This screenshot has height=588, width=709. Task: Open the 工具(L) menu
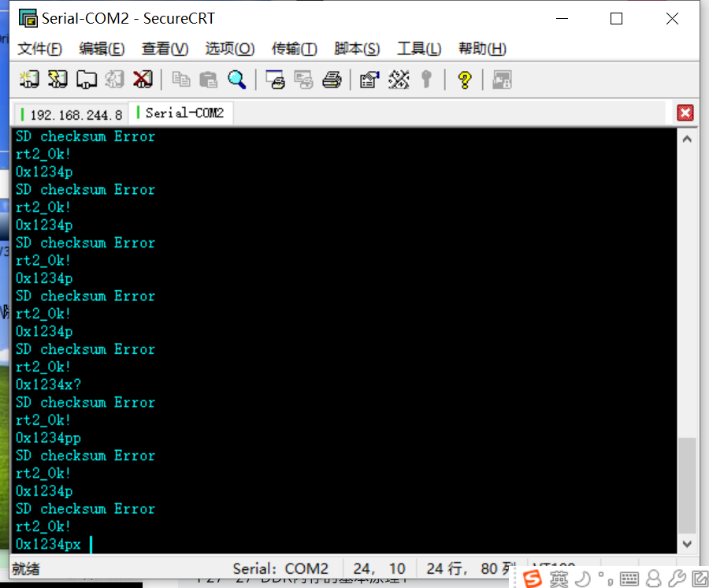(x=419, y=48)
